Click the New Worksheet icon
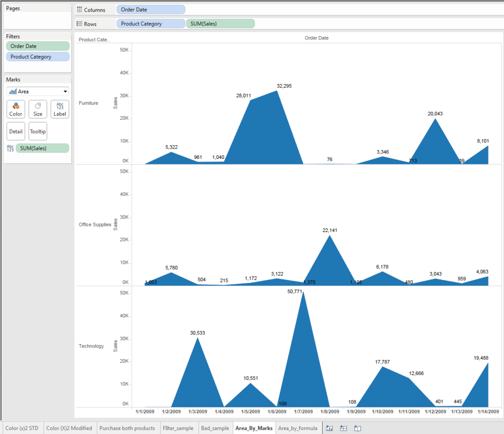Screen dimensions: 504x434 [x=329, y=428]
